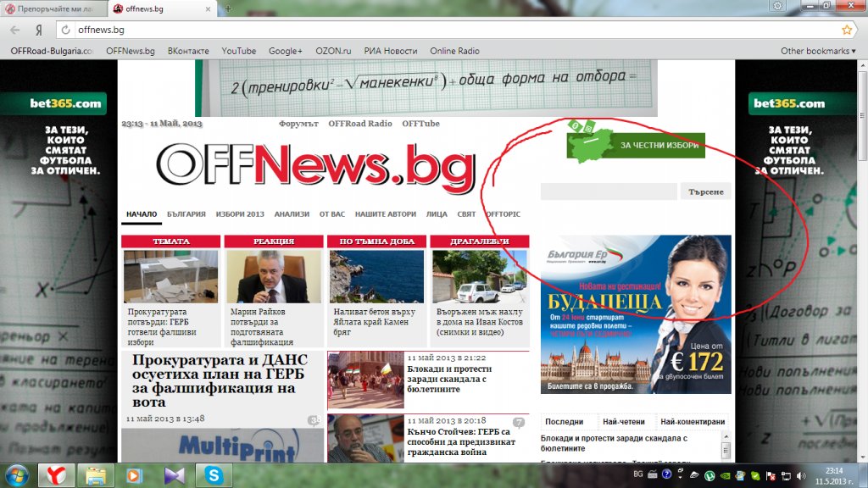
Task: Launch the media player taskbar icon
Action: 133,476
